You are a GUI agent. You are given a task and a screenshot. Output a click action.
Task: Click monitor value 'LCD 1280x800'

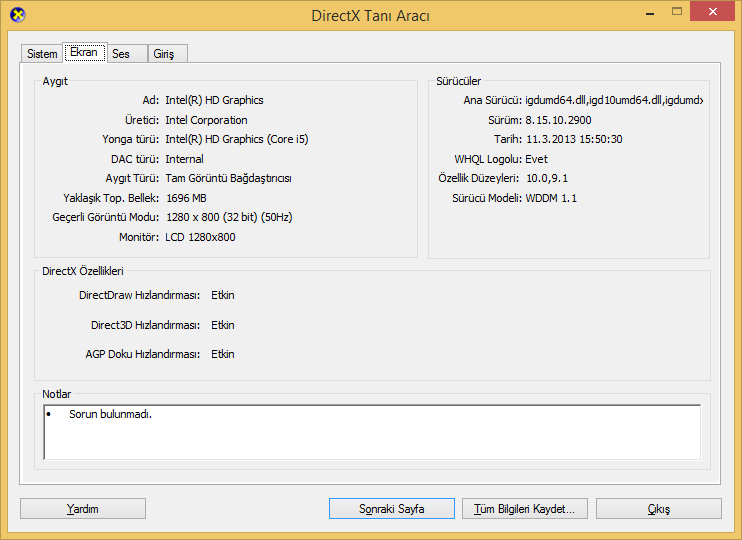click(x=200, y=237)
